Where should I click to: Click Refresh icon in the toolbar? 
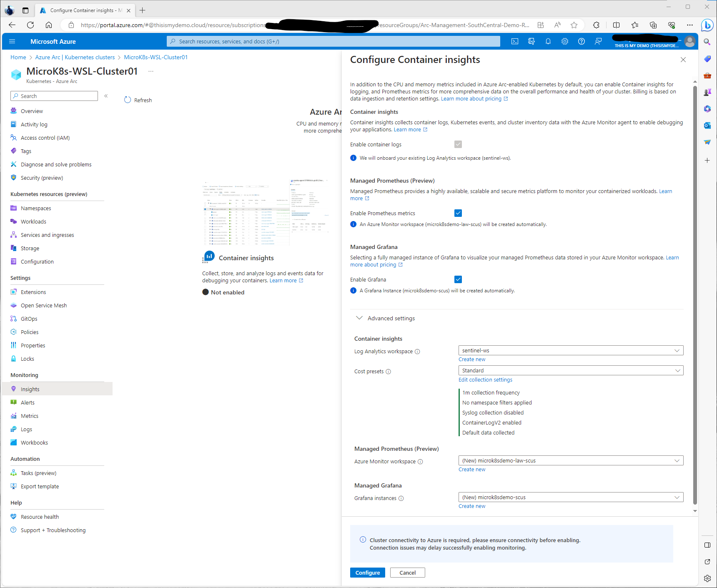[128, 100]
